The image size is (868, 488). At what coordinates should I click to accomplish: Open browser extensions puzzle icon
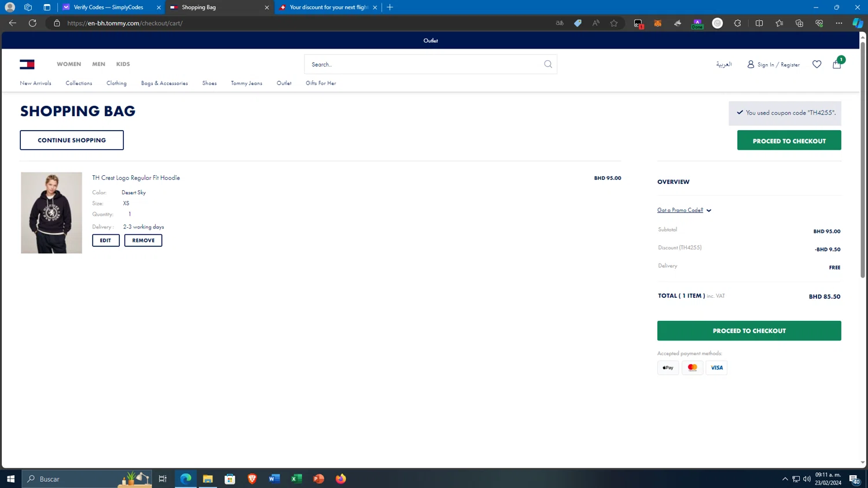(x=737, y=23)
